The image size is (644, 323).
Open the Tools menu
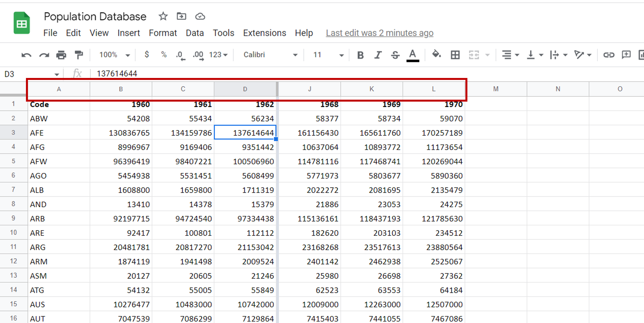point(223,33)
